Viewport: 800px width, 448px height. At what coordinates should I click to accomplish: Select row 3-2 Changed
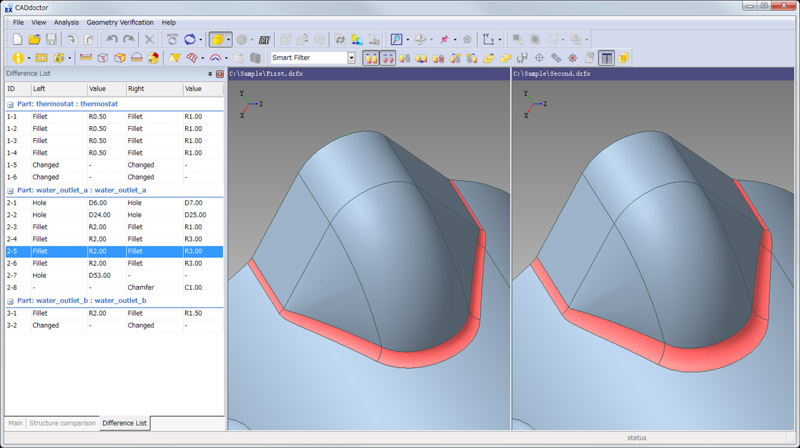pyautogui.click(x=114, y=326)
